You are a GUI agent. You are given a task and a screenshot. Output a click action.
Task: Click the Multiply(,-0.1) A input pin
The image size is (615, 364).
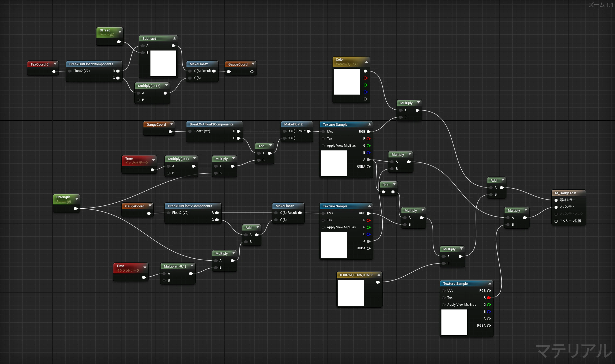[164, 273]
